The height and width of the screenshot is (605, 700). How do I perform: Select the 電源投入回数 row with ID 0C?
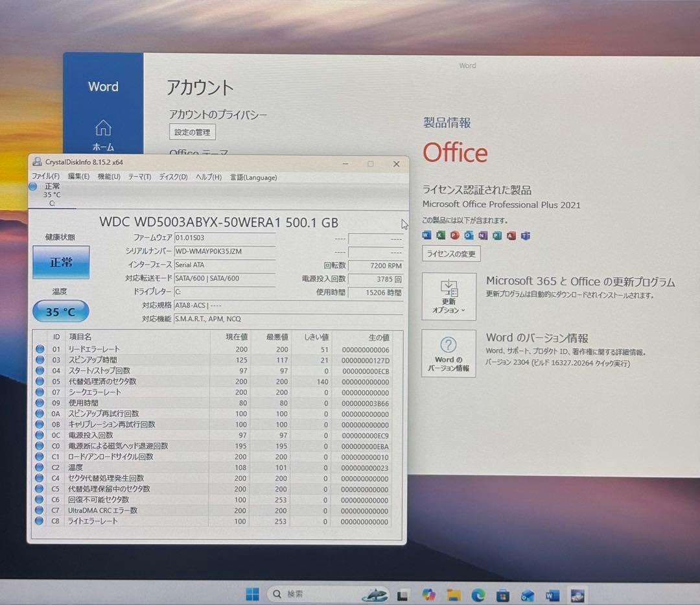pos(213,435)
